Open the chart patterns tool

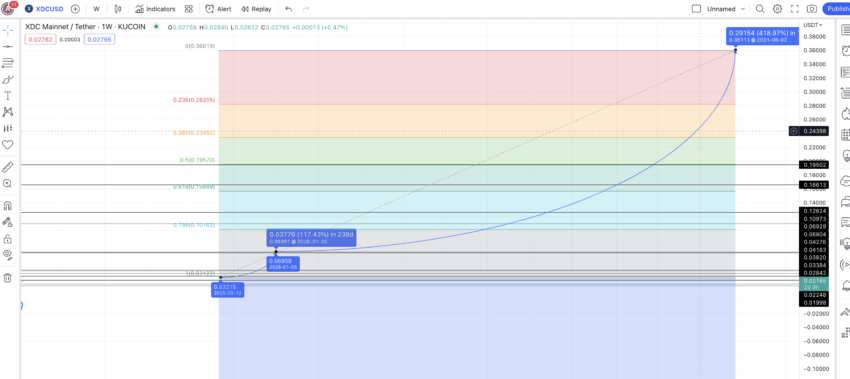pyautogui.click(x=8, y=112)
